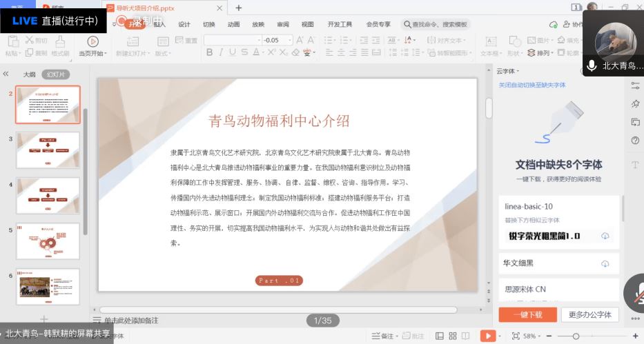This screenshot has width=644, height=344.
Task: Toggle the 大纲 outline view
Action: pyautogui.click(x=29, y=74)
